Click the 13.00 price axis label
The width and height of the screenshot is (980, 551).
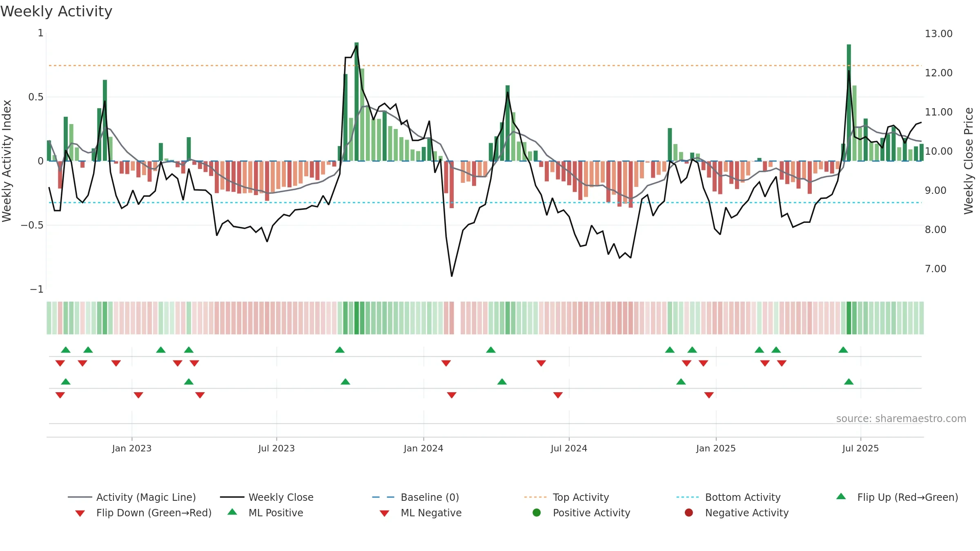(x=938, y=33)
